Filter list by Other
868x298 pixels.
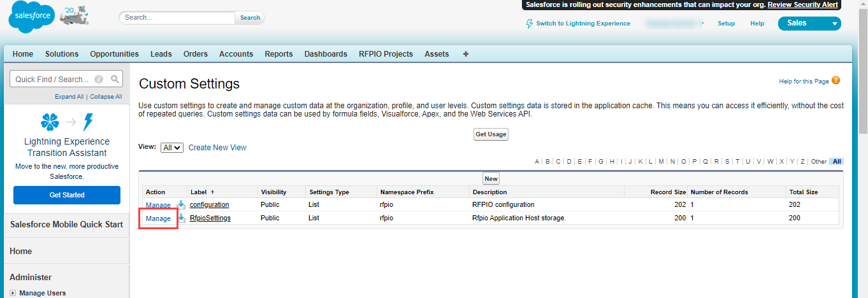click(818, 162)
